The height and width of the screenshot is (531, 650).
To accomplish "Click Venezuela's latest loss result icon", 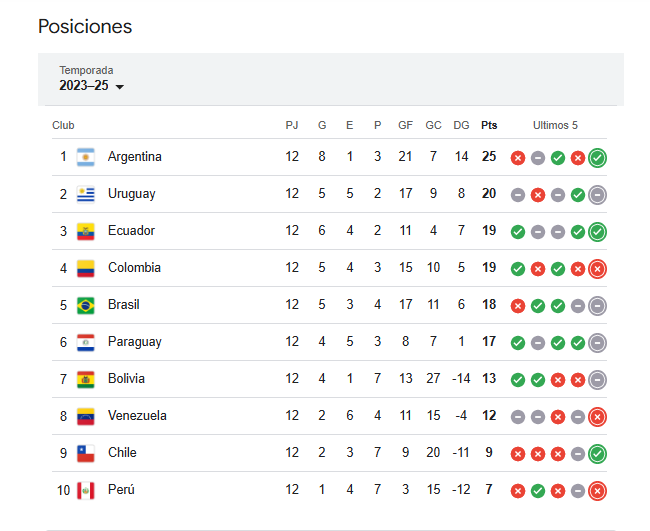I will coord(597,417).
